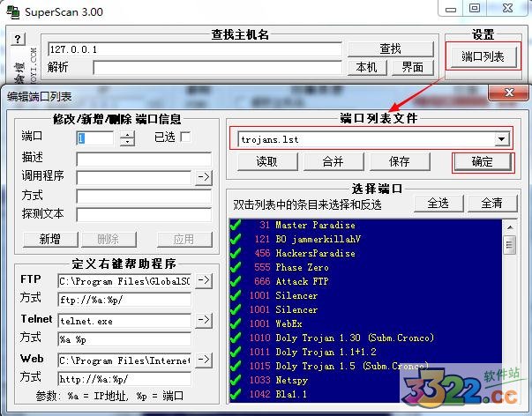The image size is (532, 416).
Task: Click the port list scrollbar thumb
Action: 510,244
